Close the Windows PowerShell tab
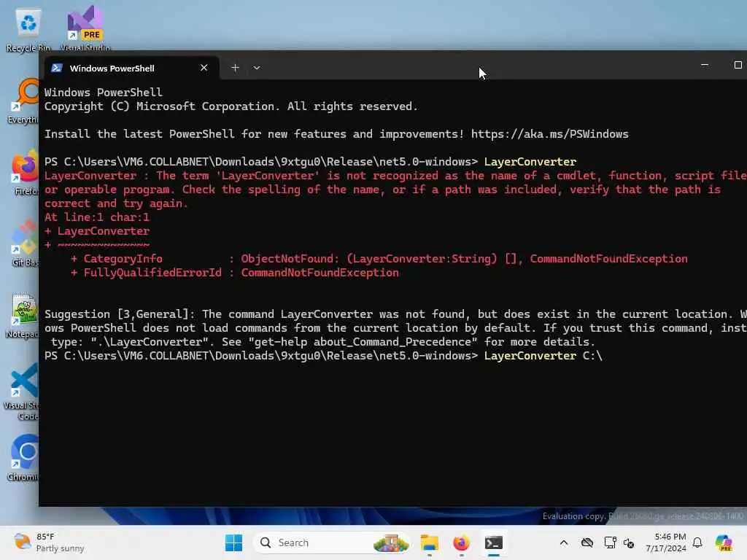This screenshot has height=560, width=747. coord(204,68)
